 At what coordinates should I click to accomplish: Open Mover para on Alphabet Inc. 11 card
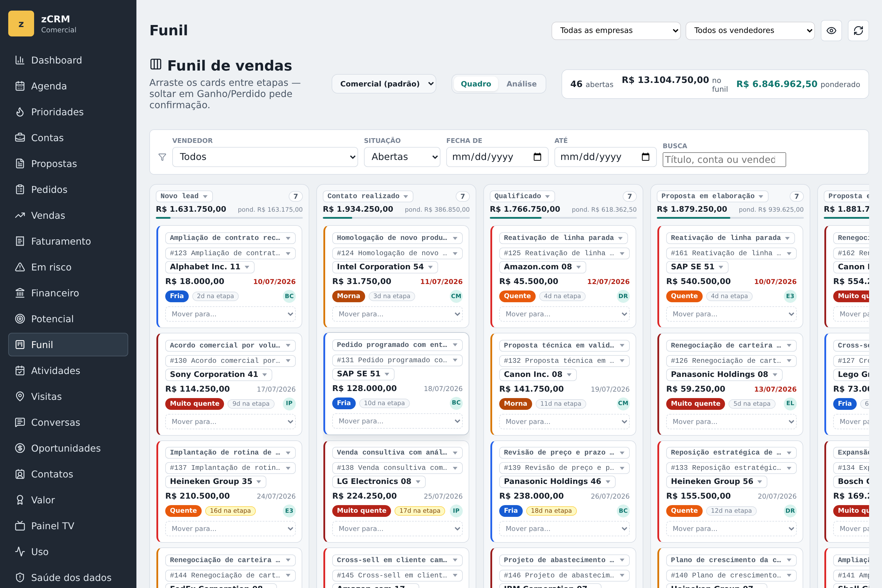pyautogui.click(x=230, y=314)
